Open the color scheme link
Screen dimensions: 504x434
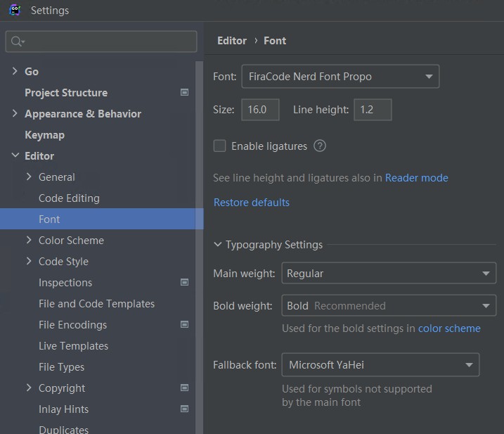click(449, 328)
